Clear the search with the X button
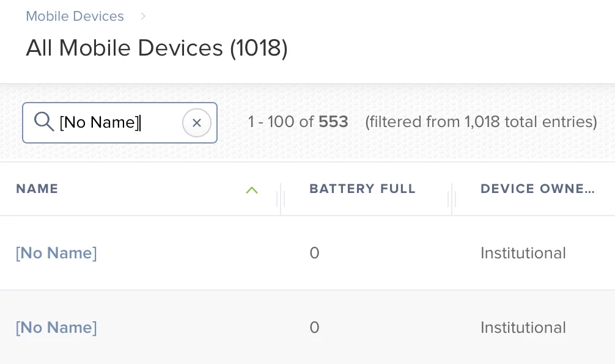The height and width of the screenshot is (364, 615). pos(197,123)
